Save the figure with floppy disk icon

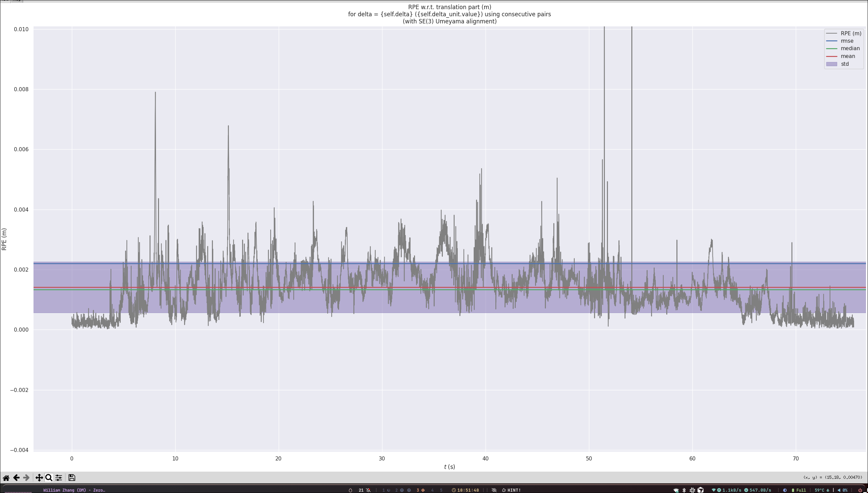[x=72, y=478]
